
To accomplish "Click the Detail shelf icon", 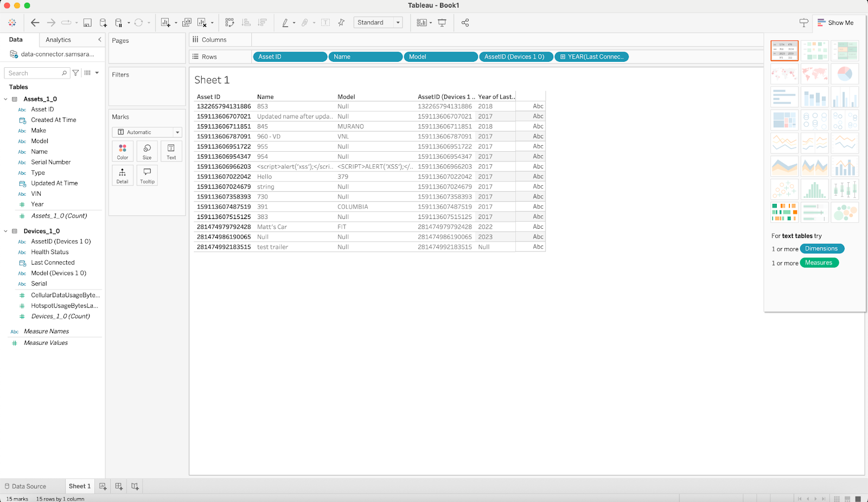I will (122, 175).
